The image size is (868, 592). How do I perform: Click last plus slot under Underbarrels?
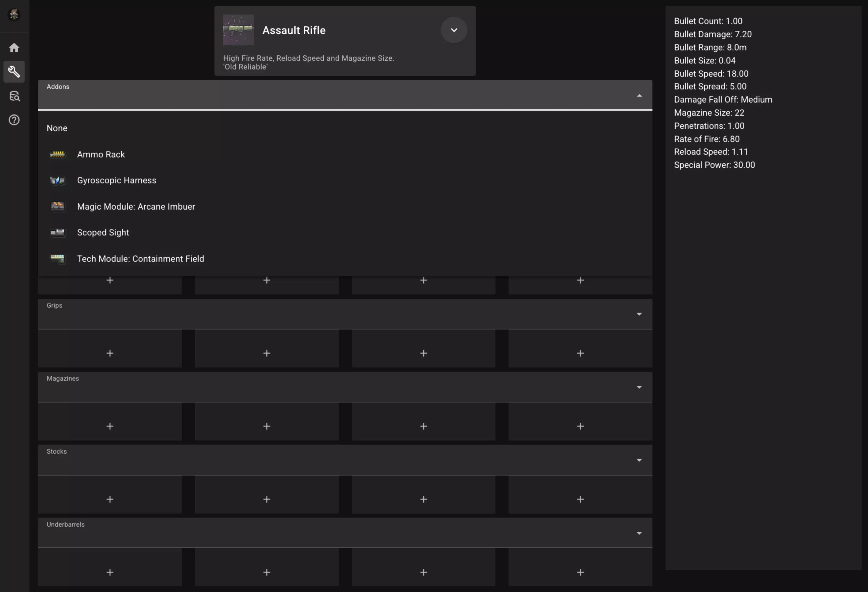580,572
